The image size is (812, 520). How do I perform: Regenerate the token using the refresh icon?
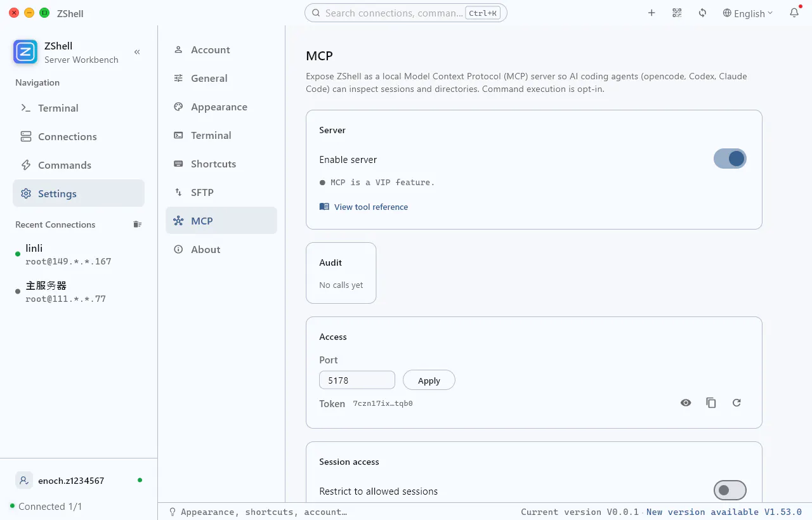(737, 403)
